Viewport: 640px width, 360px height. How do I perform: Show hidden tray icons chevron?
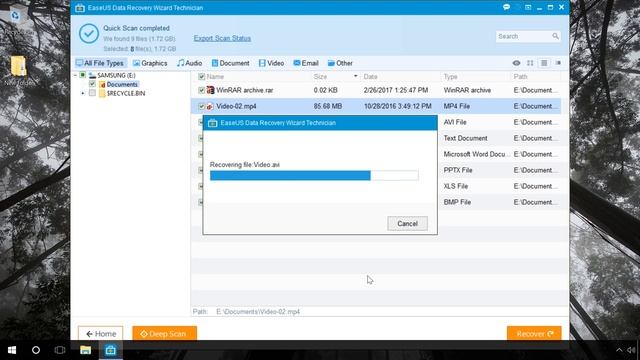[x=619, y=350]
